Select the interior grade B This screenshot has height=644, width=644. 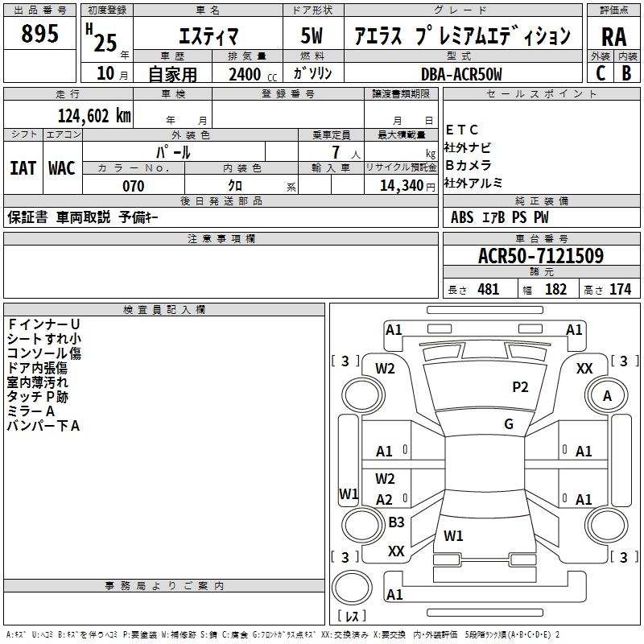(626, 73)
